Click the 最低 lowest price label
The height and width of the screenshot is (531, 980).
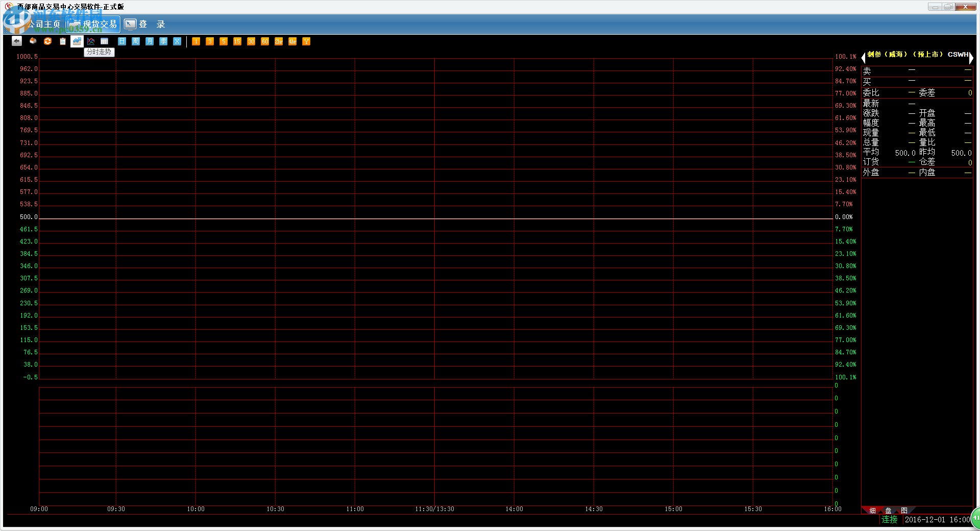(x=927, y=133)
